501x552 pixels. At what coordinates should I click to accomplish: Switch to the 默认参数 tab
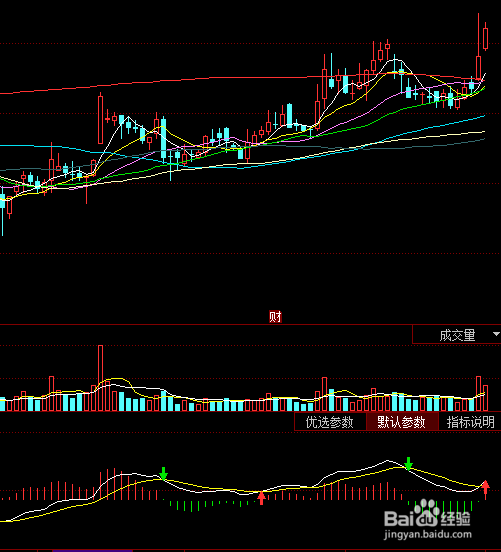[402, 422]
